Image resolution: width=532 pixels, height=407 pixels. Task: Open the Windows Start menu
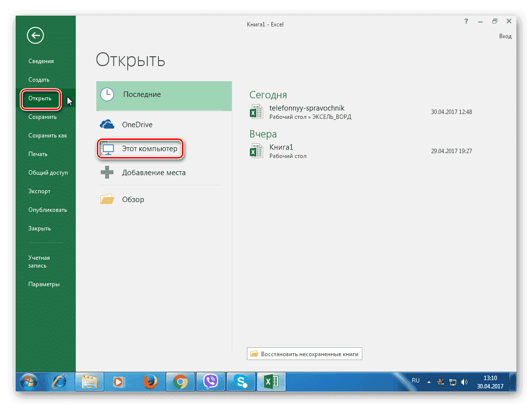[29, 382]
